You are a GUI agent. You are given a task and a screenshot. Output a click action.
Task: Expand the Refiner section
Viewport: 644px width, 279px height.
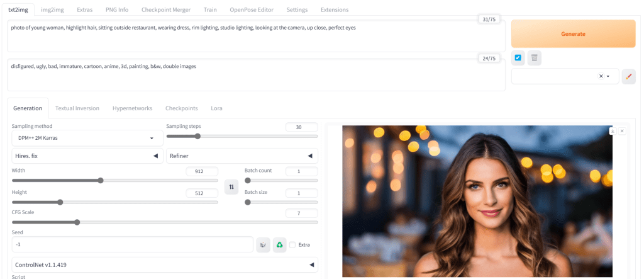pyautogui.click(x=241, y=156)
